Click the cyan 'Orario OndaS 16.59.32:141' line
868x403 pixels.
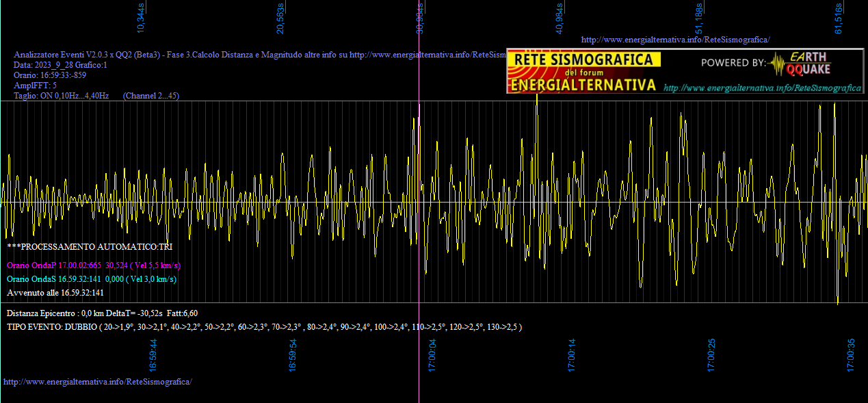pos(92,279)
